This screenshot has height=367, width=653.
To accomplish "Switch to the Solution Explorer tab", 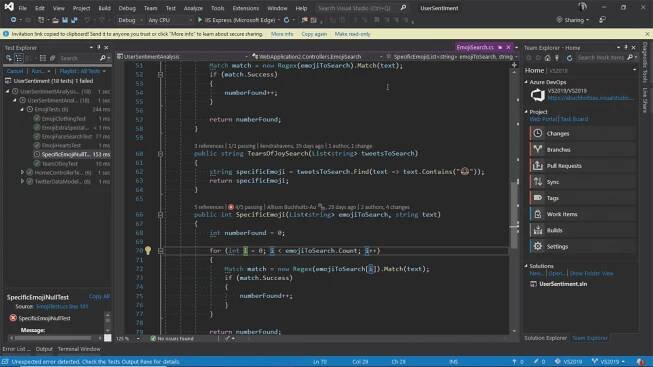I will [x=546, y=338].
